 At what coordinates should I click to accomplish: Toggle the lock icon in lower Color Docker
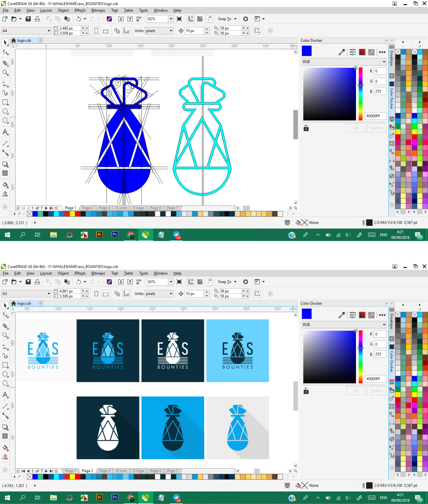[306, 391]
